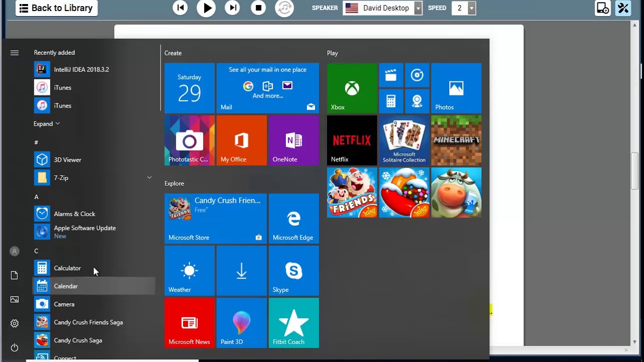Stop playback with stop button
The width and height of the screenshot is (644, 362).
click(259, 8)
